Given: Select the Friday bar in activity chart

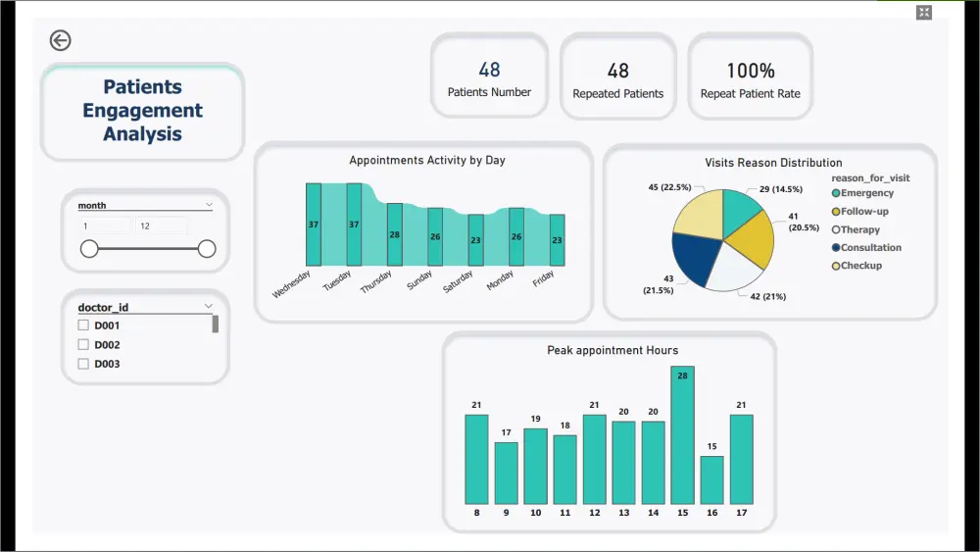Looking at the screenshot, I should click(x=557, y=240).
